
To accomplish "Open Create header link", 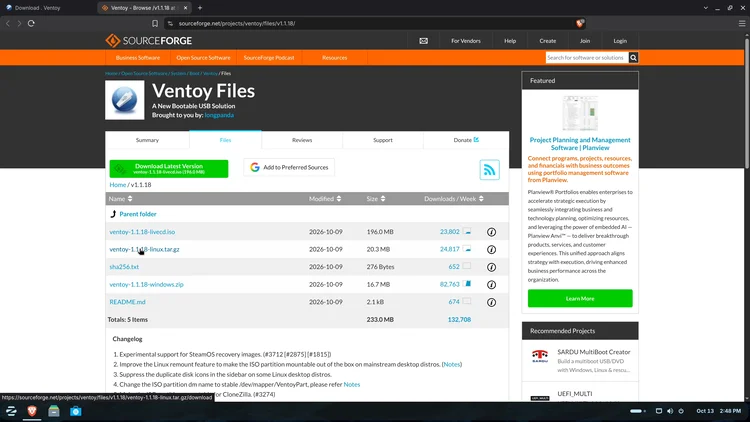I will [548, 41].
